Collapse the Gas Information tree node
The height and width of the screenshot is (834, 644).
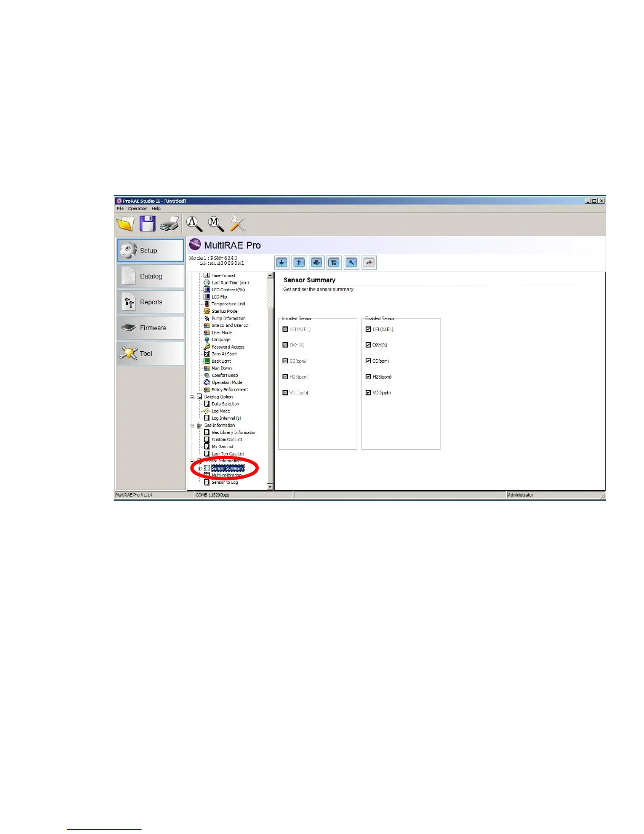(192, 425)
